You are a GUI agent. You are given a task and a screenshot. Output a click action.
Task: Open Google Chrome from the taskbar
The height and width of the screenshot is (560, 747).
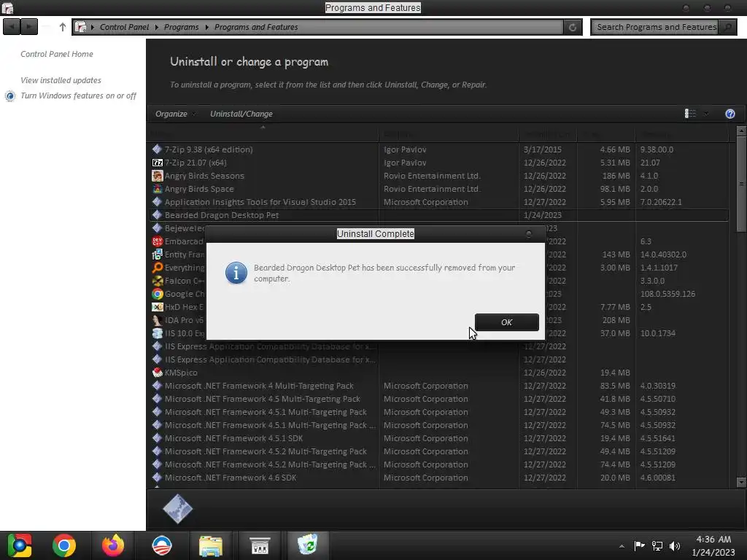[x=64, y=545]
